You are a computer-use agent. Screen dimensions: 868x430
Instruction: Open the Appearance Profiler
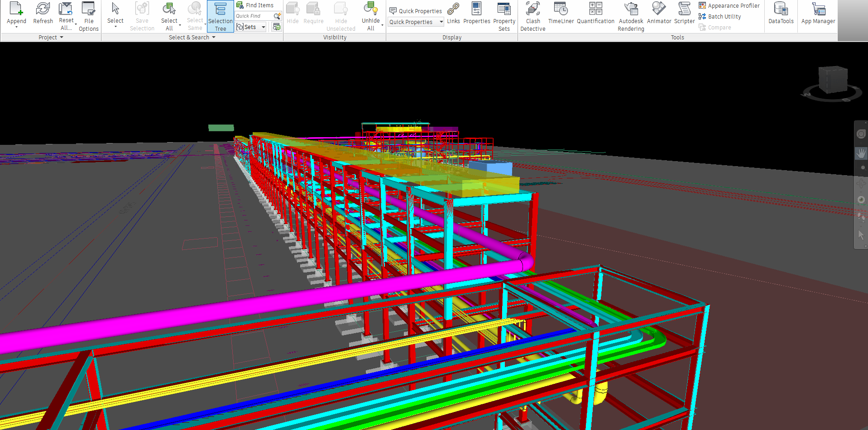pos(729,5)
